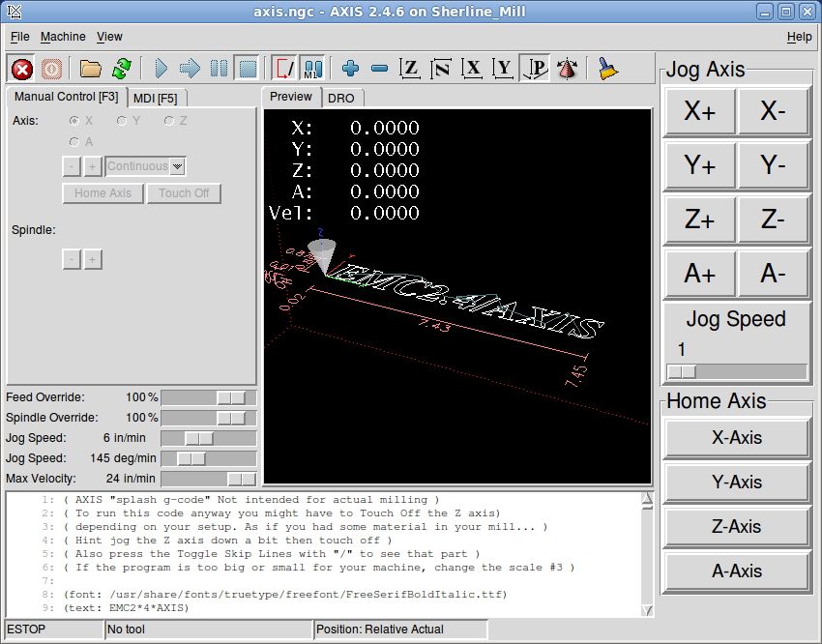Open the File menu
The width and height of the screenshot is (822, 644).
click(20, 37)
